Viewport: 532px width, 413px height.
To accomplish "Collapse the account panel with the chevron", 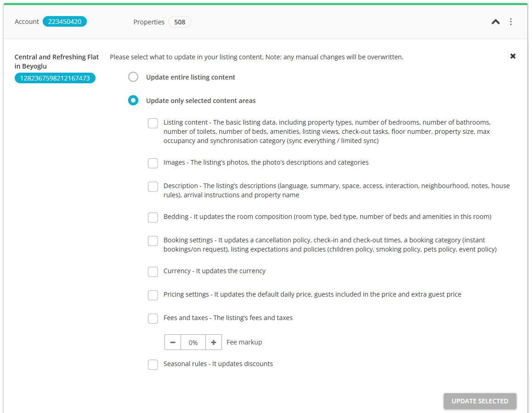I will pos(495,22).
